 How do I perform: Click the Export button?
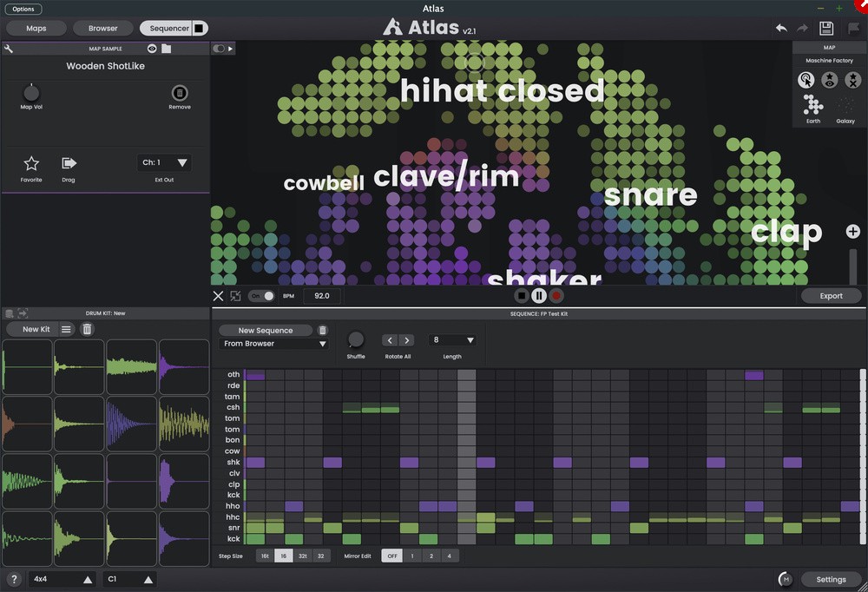tap(831, 296)
